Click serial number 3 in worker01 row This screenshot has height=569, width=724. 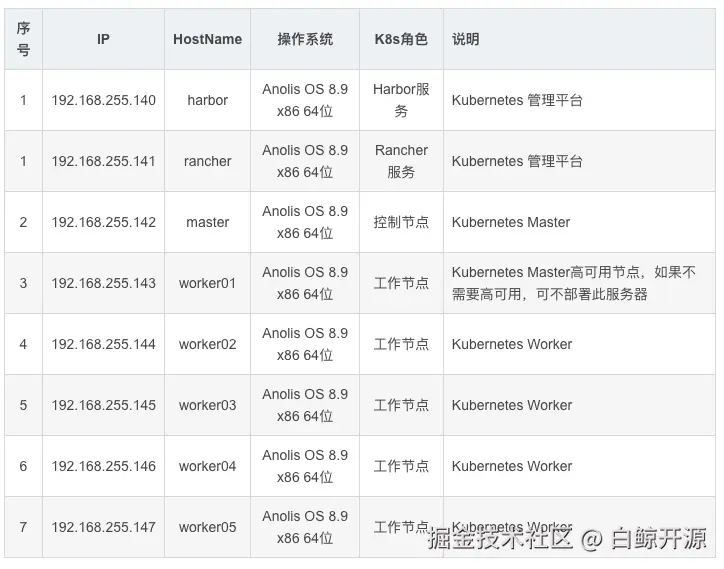click(x=23, y=283)
